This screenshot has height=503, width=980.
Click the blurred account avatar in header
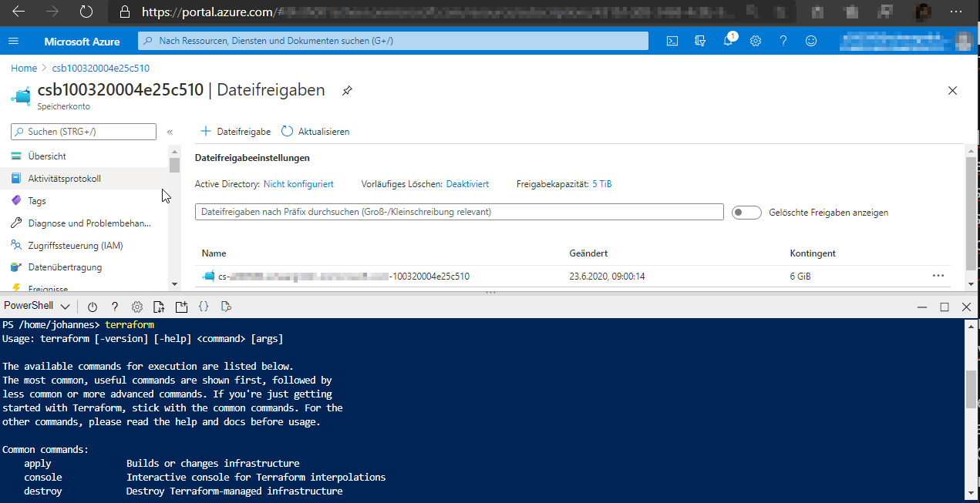point(963,41)
